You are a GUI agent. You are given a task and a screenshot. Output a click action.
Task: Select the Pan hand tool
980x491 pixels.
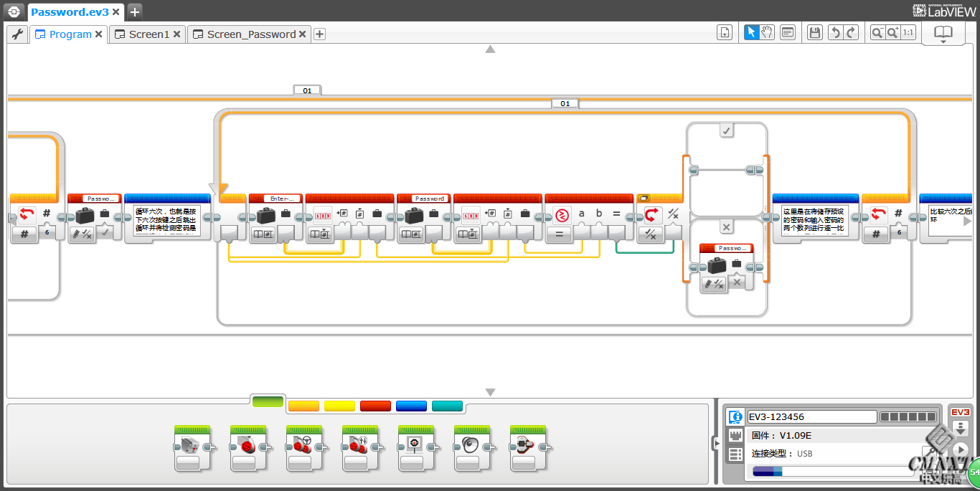pyautogui.click(x=767, y=32)
